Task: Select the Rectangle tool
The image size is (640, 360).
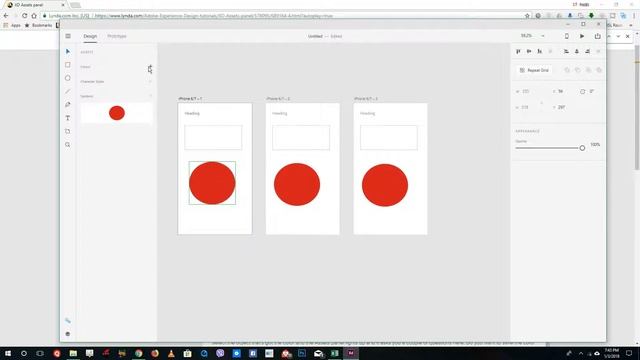Action: coord(68,65)
